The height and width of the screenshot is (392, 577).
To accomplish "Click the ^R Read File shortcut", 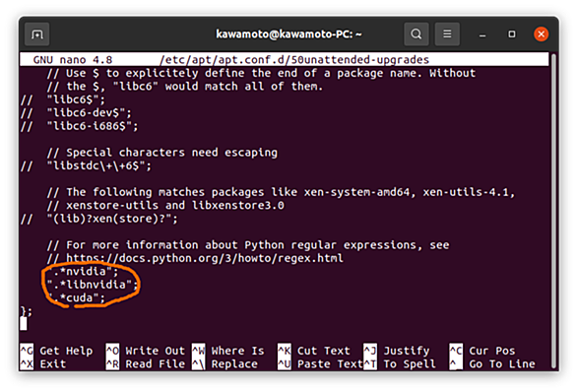I will (x=146, y=364).
